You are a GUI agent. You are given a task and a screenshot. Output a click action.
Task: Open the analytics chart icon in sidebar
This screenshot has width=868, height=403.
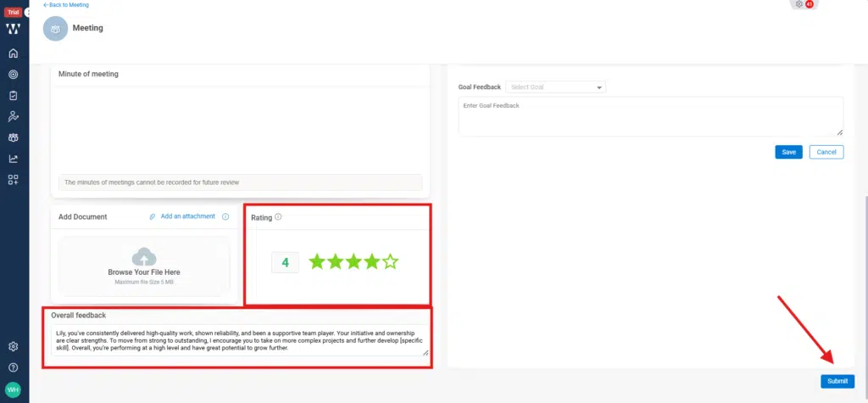click(13, 159)
